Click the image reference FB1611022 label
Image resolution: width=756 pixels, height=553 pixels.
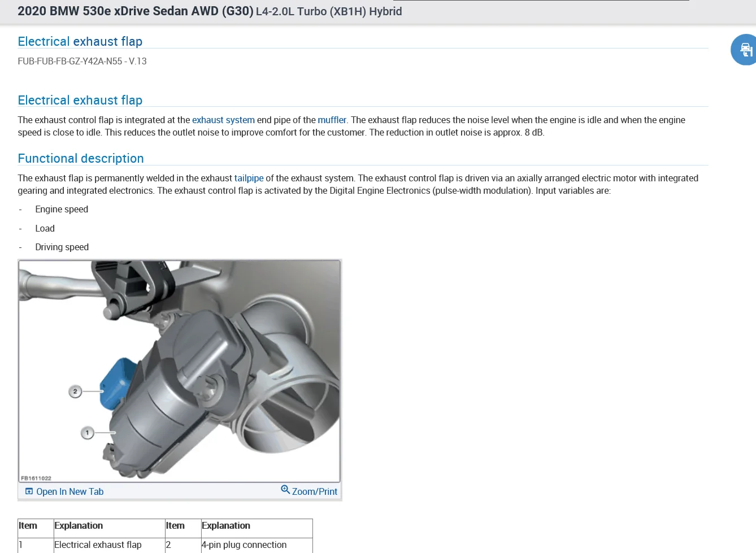(36, 478)
